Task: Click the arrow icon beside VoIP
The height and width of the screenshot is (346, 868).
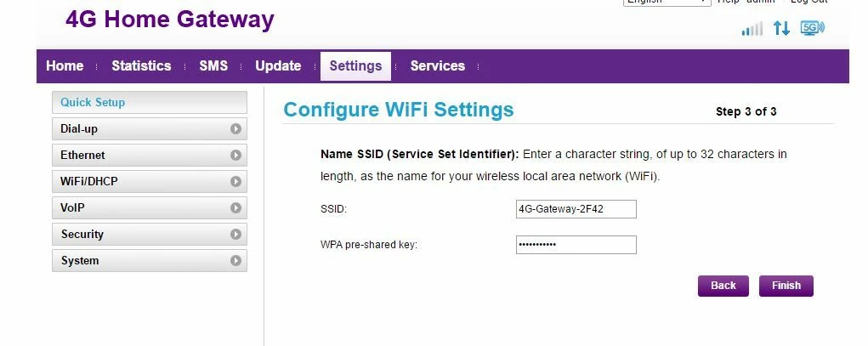Action: (x=235, y=208)
